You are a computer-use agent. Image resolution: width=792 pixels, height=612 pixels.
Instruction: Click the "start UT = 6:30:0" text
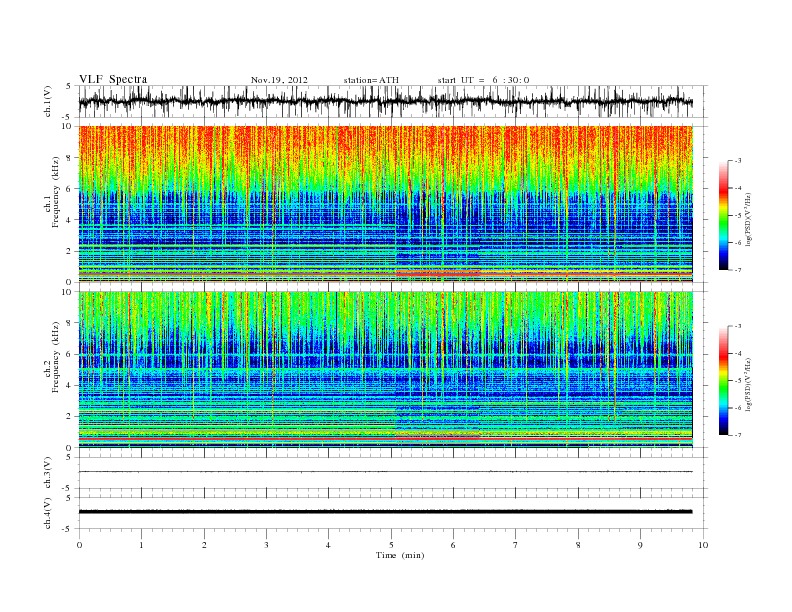[x=483, y=80]
